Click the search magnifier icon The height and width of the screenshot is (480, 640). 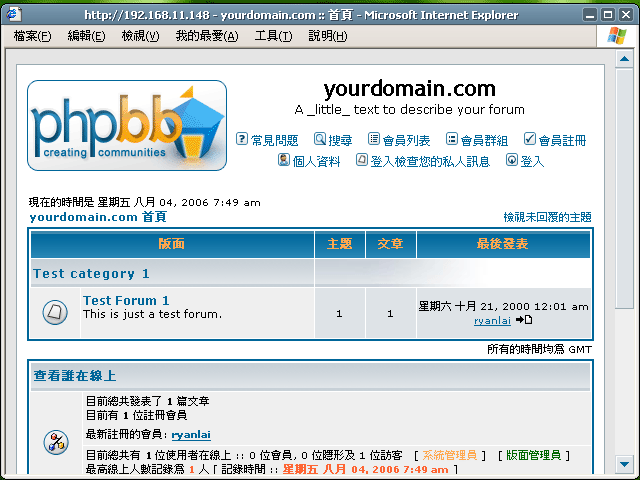coord(320,139)
